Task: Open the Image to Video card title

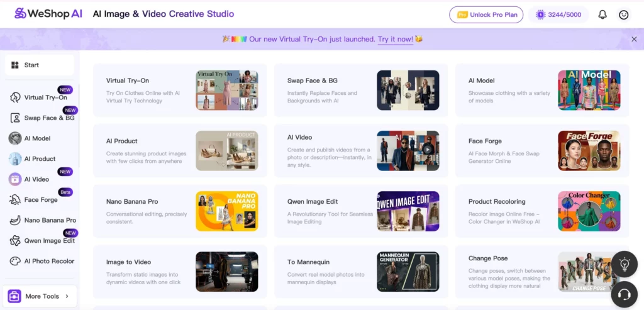Action: tap(128, 262)
